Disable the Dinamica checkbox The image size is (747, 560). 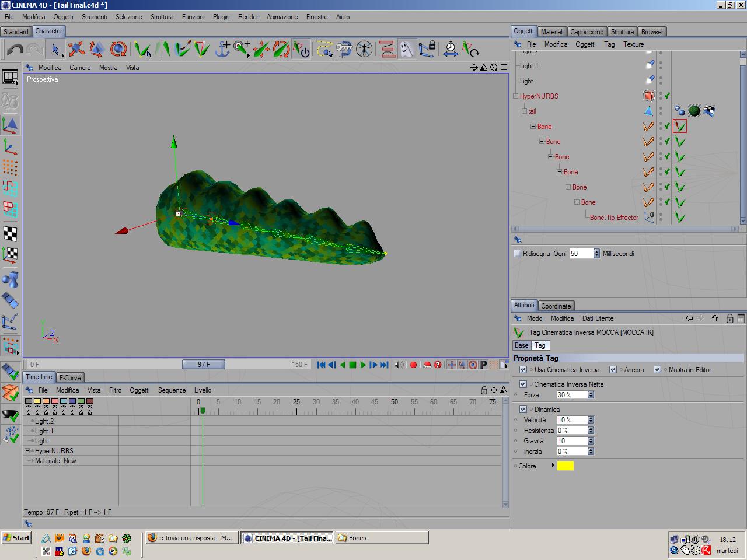tap(523, 409)
